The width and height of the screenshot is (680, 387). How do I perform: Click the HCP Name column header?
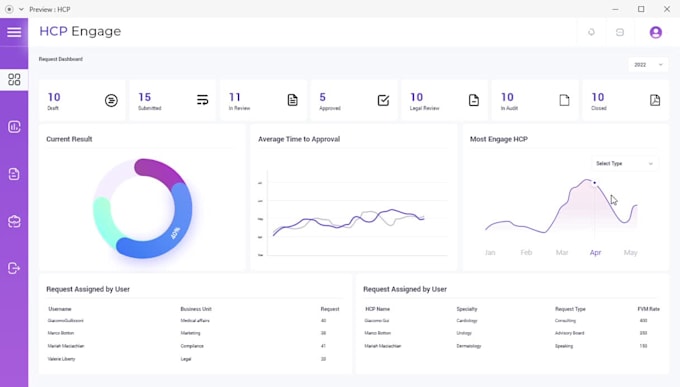pyautogui.click(x=377, y=309)
